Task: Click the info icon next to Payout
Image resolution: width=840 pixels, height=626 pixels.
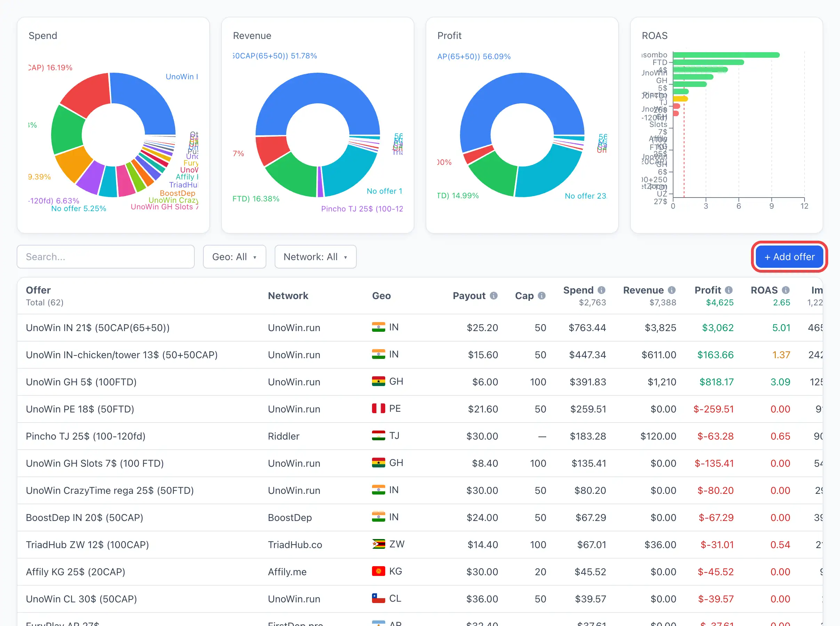Action: (x=493, y=296)
